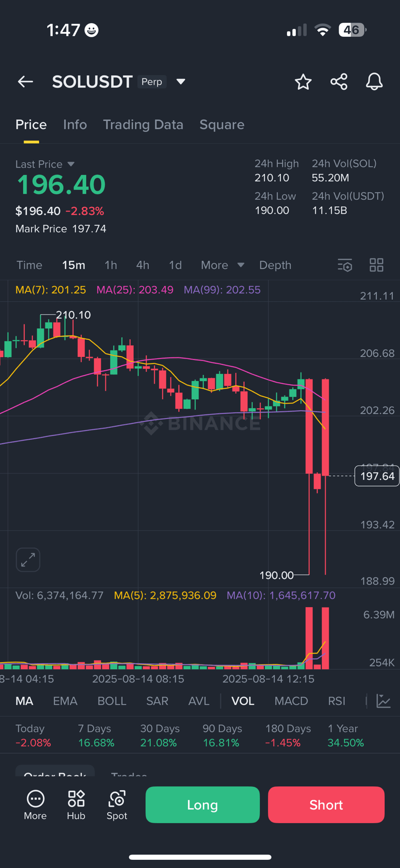Viewport: 400px width, 868px height.
Task: Enable the SAR indicator
Action: [157, 701]
